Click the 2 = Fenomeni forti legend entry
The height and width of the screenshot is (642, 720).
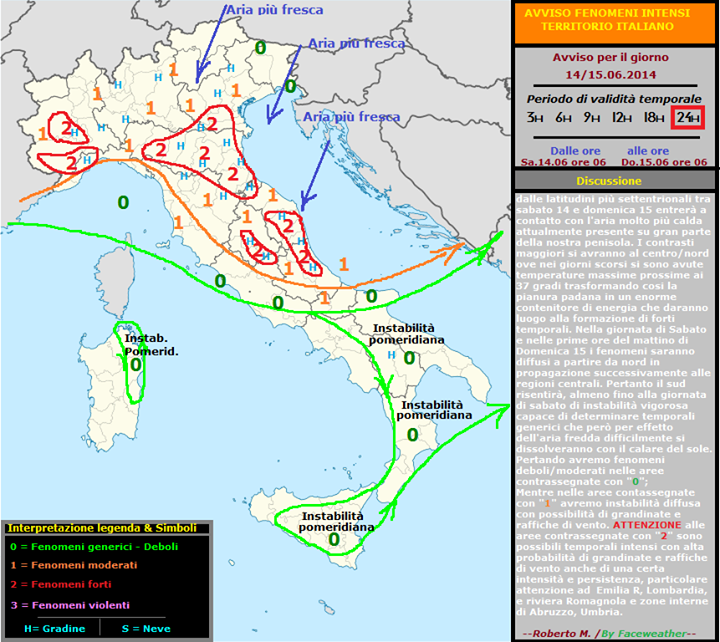[x=68, y=584]
